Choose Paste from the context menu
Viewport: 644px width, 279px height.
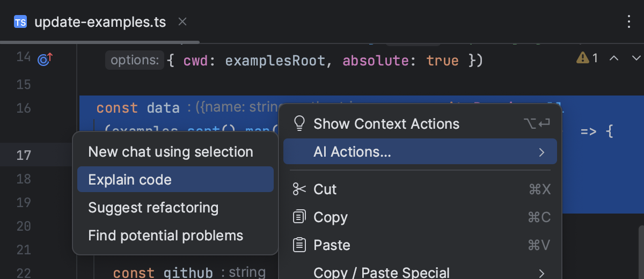point(420,245)
